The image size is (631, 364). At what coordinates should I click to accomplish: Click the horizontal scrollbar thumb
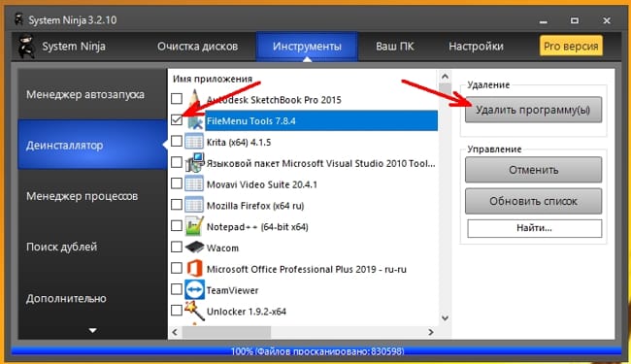[226, 332]
